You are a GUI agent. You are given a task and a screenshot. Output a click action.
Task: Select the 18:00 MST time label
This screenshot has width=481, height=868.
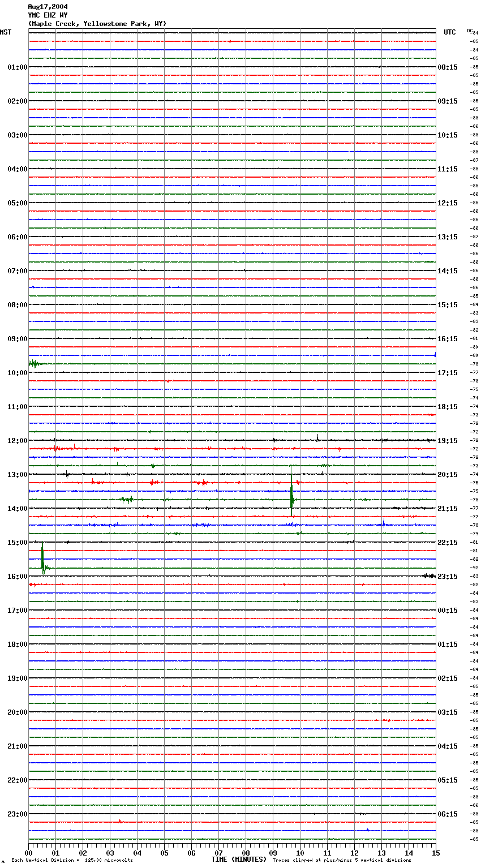[x=18, y=644]
